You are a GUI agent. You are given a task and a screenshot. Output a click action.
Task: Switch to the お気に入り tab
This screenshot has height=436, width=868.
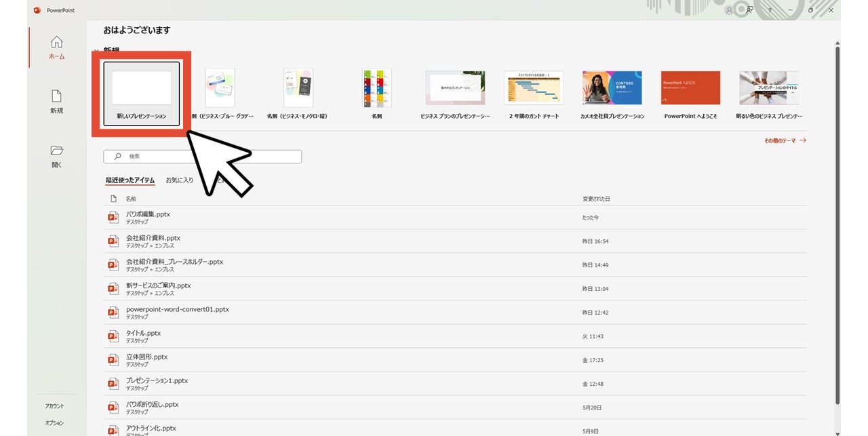(180, 180)
